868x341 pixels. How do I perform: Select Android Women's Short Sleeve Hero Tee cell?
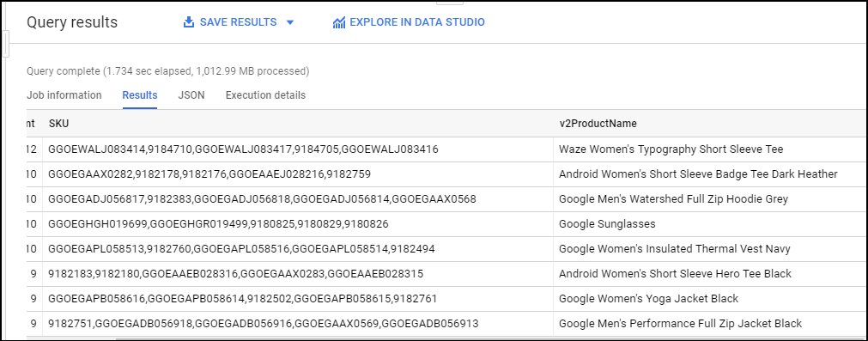pos(710,274)
